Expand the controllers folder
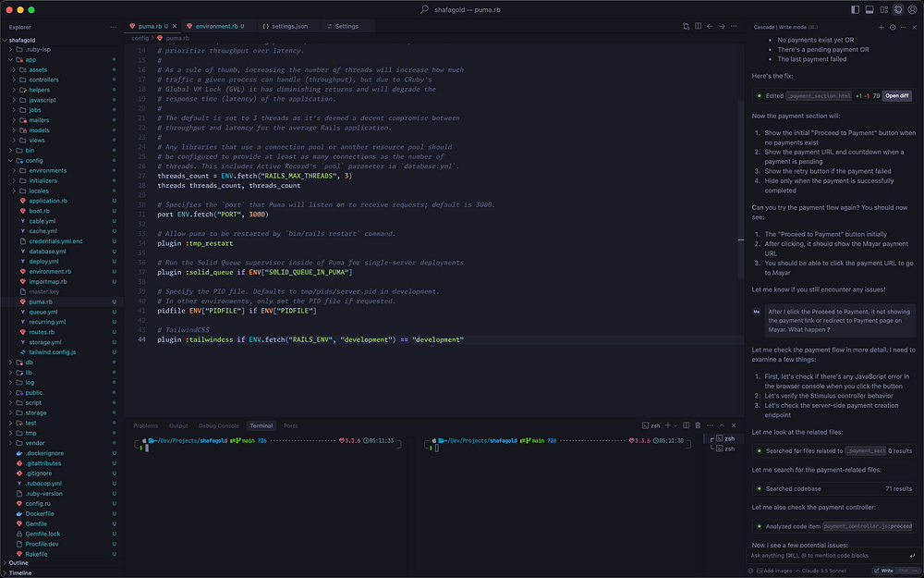This screenshot has width=924, height=578. click(62, 80)
